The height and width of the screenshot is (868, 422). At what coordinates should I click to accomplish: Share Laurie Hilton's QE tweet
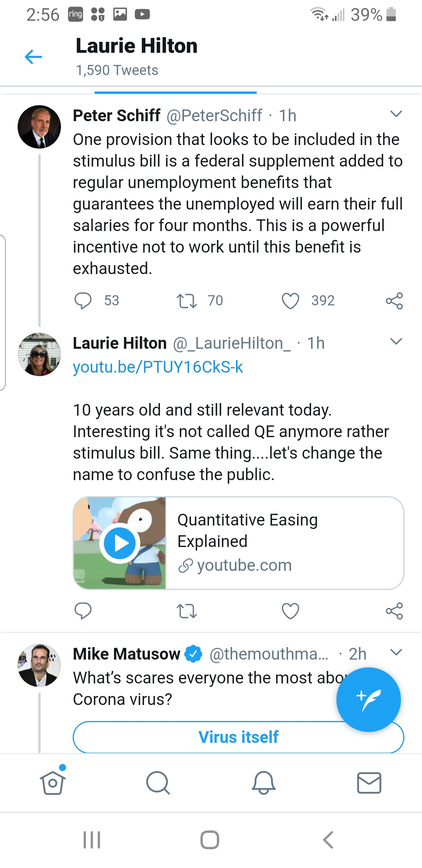[394, 611]
